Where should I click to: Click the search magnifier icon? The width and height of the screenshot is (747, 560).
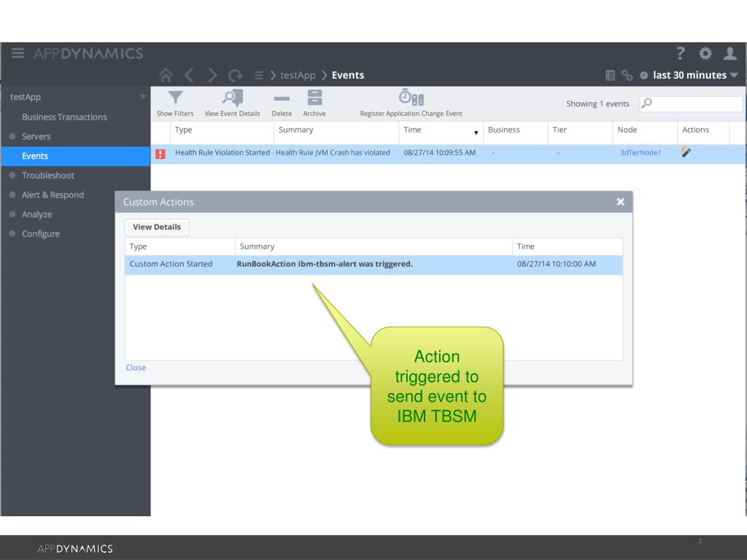coord(646,103)
